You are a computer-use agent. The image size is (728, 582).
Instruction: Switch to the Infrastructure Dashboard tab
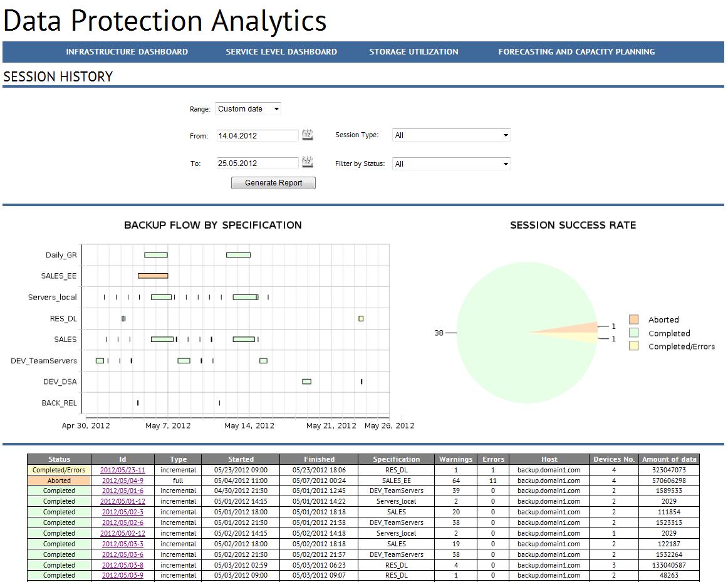tap(127, 52)
